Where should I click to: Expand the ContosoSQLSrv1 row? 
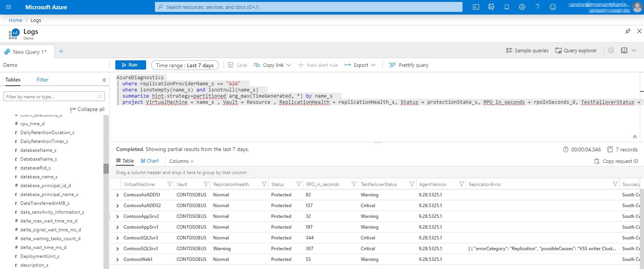[118, 249]
